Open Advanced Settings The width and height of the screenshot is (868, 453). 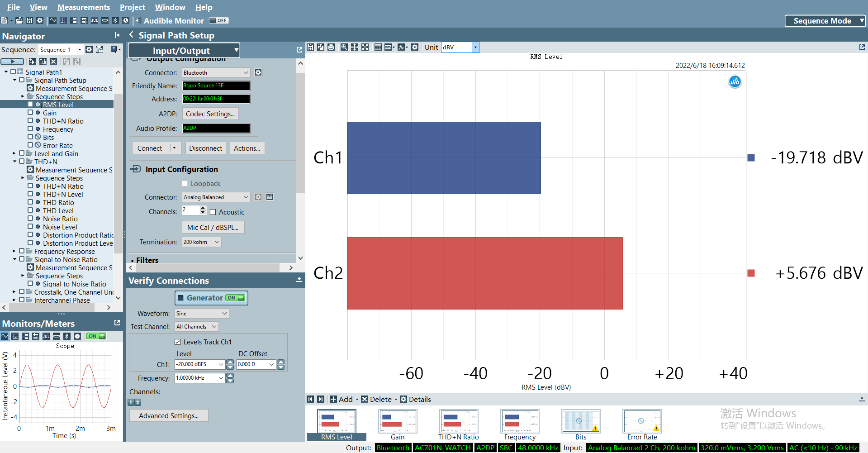tap(169, 416)
